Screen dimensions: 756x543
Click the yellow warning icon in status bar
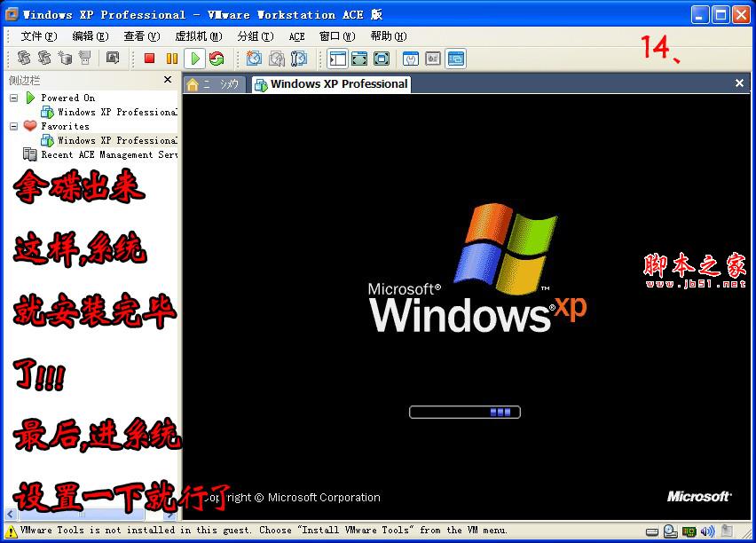[10, 531]
